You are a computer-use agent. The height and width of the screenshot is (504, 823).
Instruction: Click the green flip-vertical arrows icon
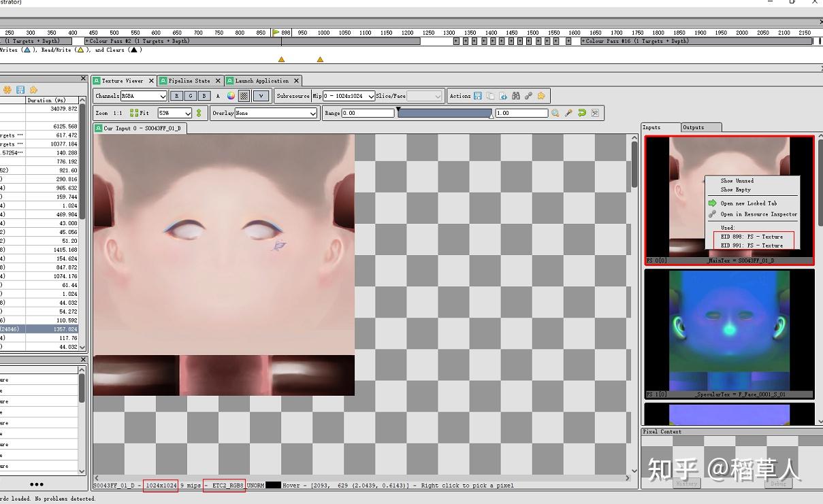pos(199,113)
